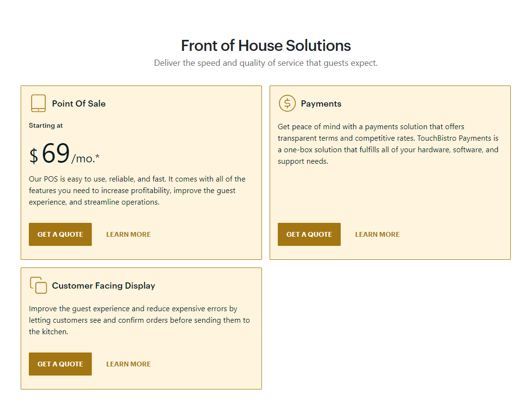Click the subtitle about speed and quality

click(266, 63)
